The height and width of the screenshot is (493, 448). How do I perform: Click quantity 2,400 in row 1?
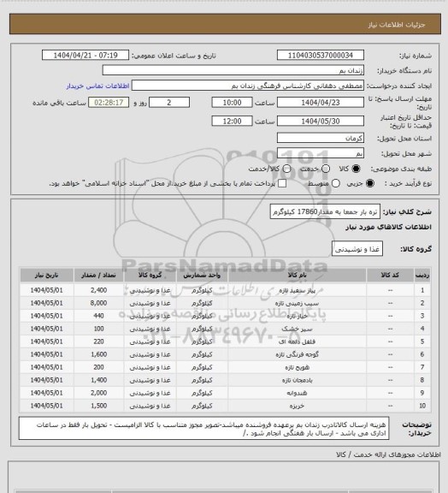(x=98, y=290)
